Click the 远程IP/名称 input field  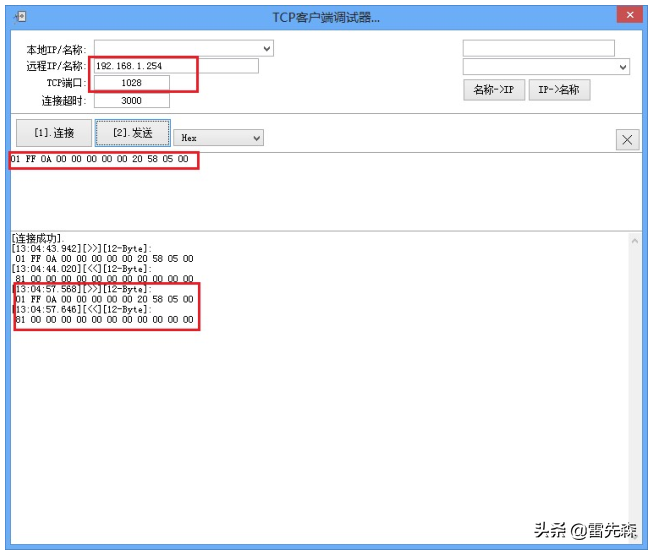click(175, 66)
